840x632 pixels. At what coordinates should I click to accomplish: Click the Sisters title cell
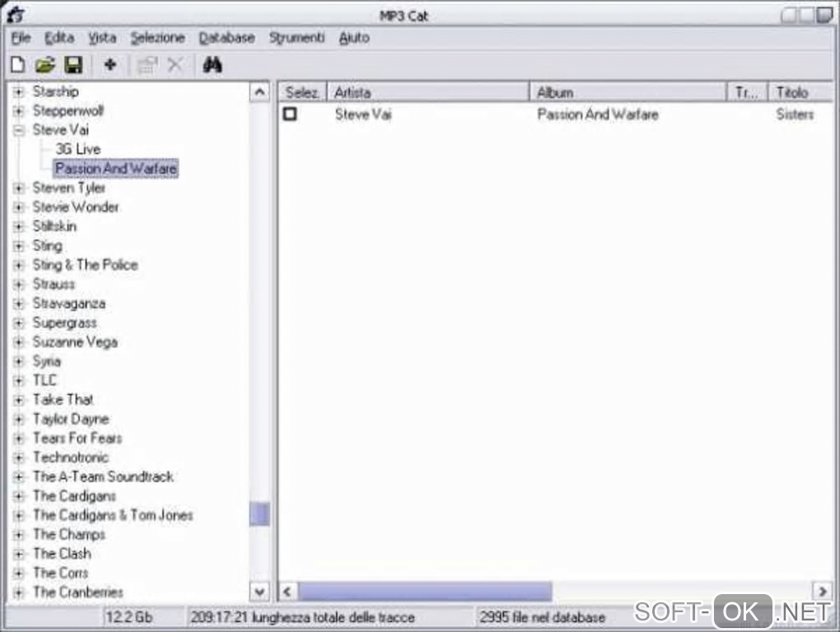(795, 115)
